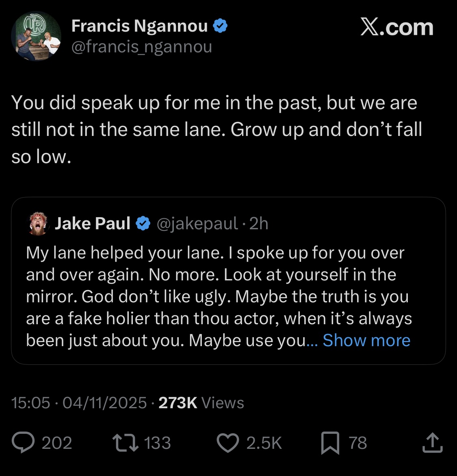Click the Jake Paul display name
The width and height of the screenshot is (457, 476).
point(93,224)
